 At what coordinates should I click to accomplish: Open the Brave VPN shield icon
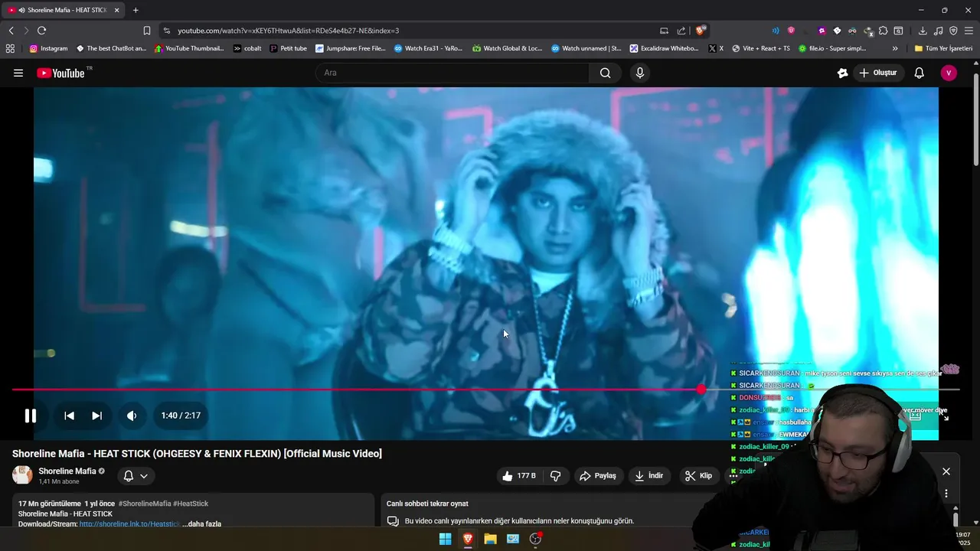point(953,31)
